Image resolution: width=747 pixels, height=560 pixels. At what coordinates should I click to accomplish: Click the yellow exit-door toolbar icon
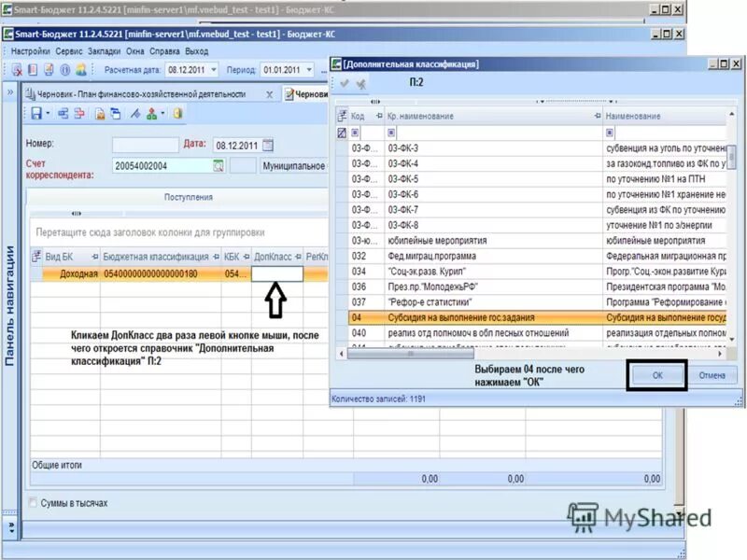pos(177,113)
